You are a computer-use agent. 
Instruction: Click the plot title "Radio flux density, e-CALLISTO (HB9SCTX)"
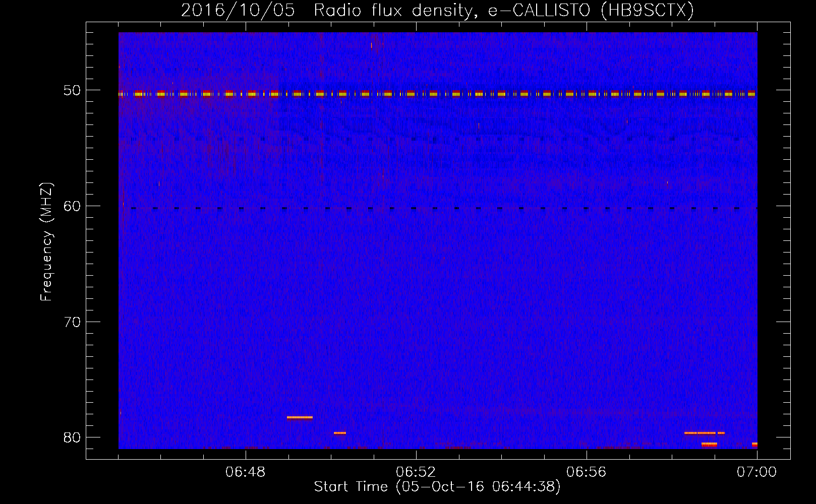pos(503,11)
